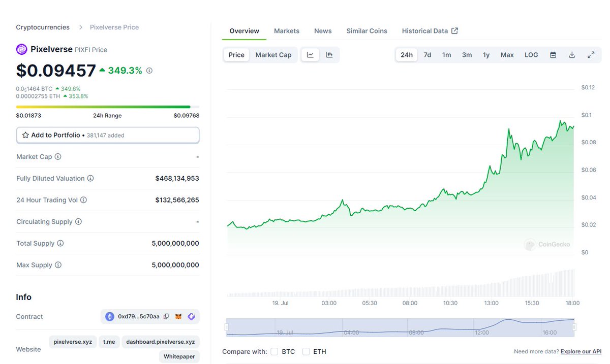The width and height of the screenshot is (610, 364).
Task: Toggle LOG scale on chart
Action: point(531,55)
